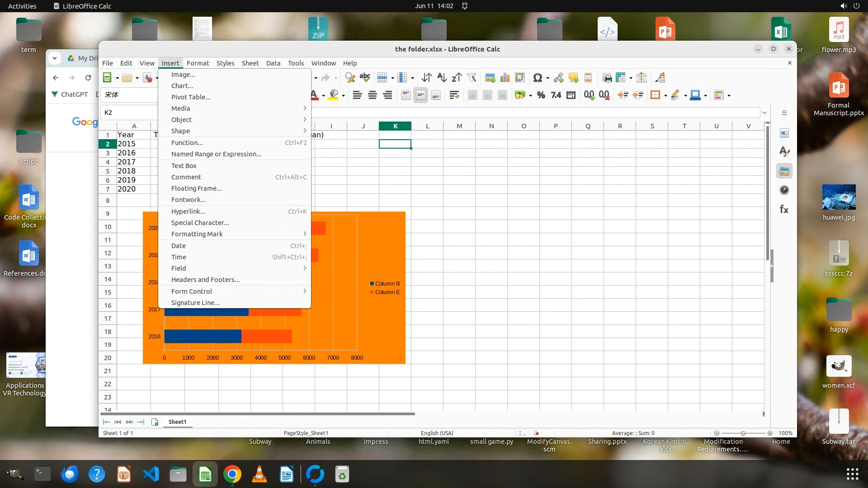
Task: Click the Insert Chart toolbar icon
Action: 505,78
